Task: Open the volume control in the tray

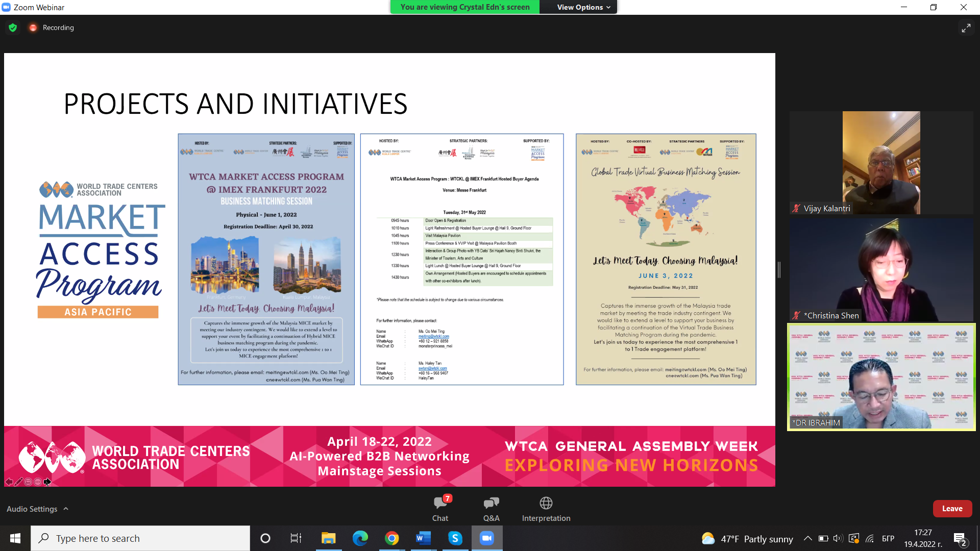Action: pyautogui.click(x=838, y=538)
